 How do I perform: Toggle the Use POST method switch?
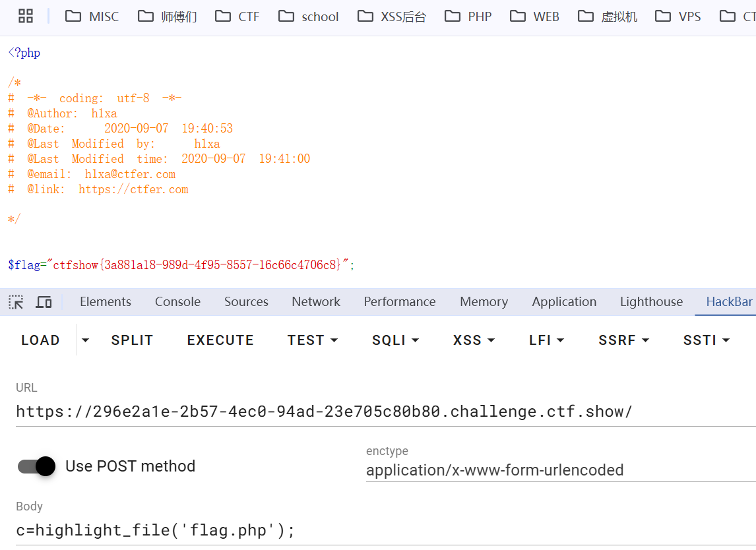pos(37,466)
